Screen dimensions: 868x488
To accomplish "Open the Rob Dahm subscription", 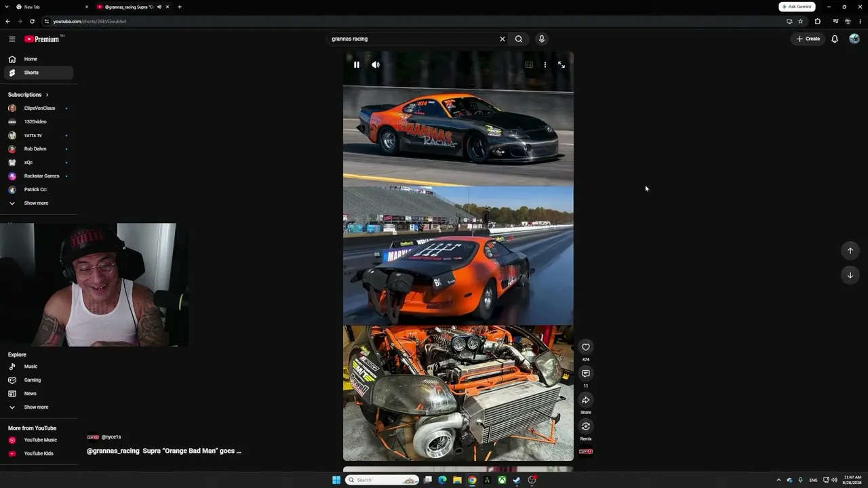I will [39, 149].
